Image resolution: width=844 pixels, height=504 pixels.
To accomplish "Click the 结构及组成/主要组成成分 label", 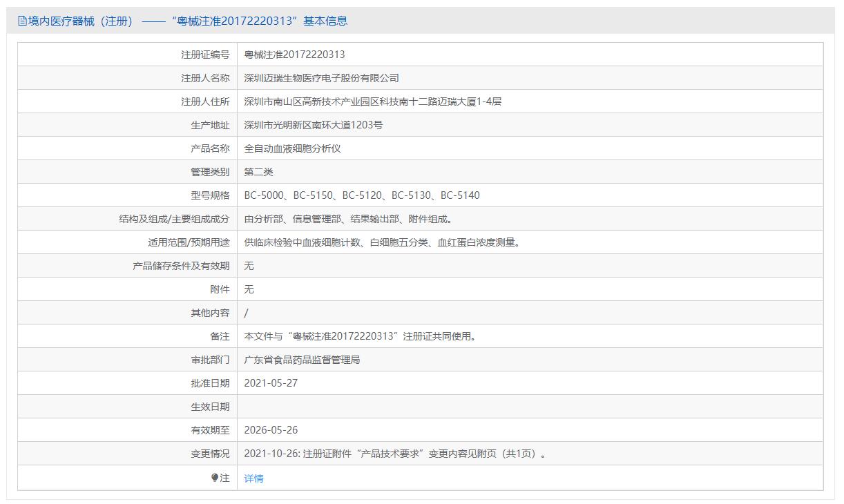I will pos(175,219).
